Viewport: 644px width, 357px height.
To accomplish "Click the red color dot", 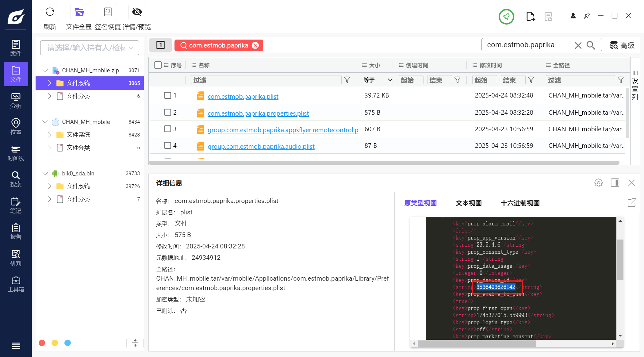I will pyautogui.click(x=42, y=343).
